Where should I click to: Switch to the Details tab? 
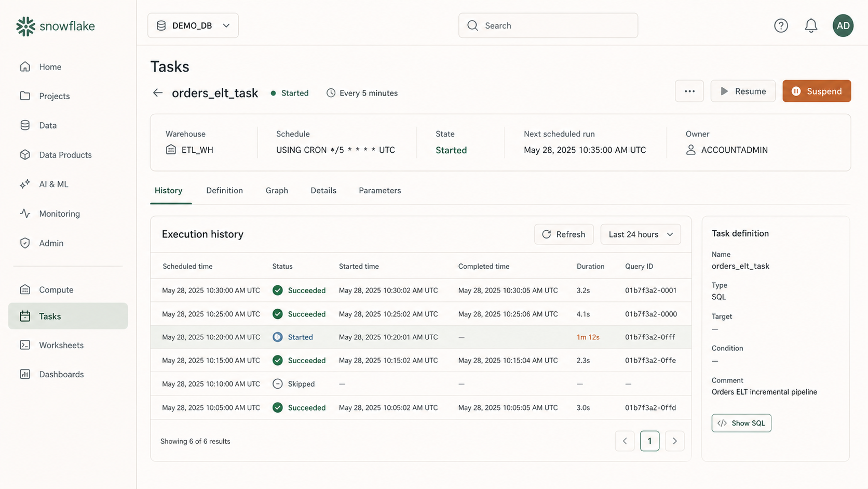coord(323,191)
